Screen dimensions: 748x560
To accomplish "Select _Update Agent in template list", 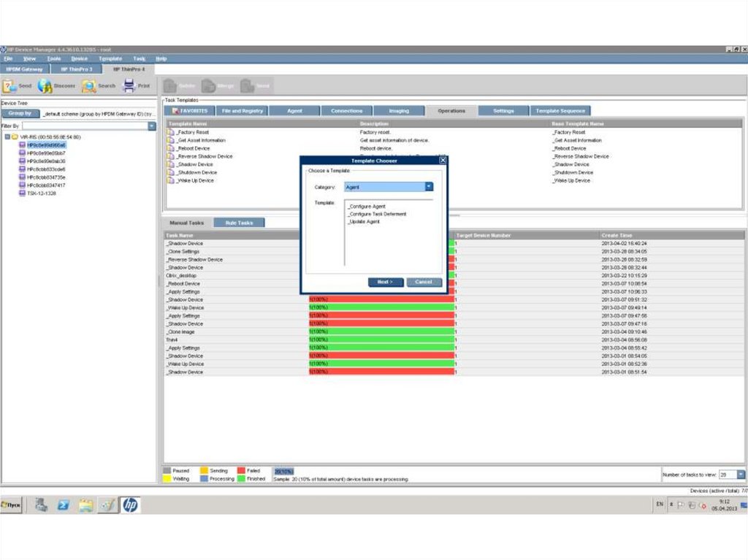I will tap(364, 222).
